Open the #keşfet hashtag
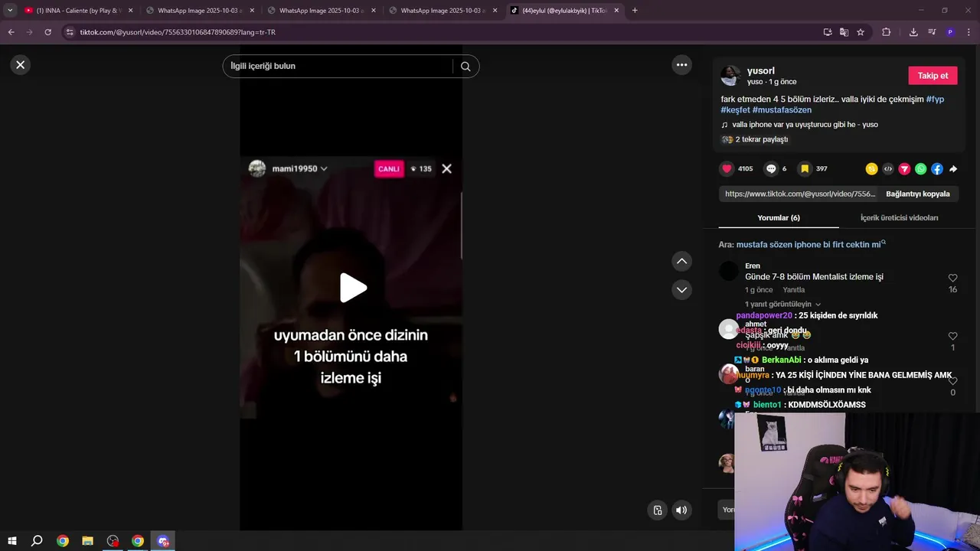Image resolution: width=980 pixels, height=551 pixels. point(735,110)
